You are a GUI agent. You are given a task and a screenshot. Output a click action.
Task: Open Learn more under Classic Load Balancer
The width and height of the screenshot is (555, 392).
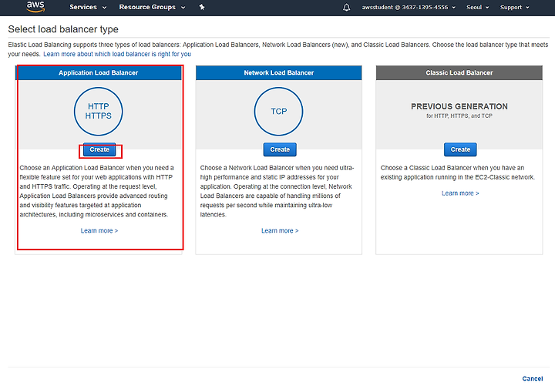(x=460, y=193)
